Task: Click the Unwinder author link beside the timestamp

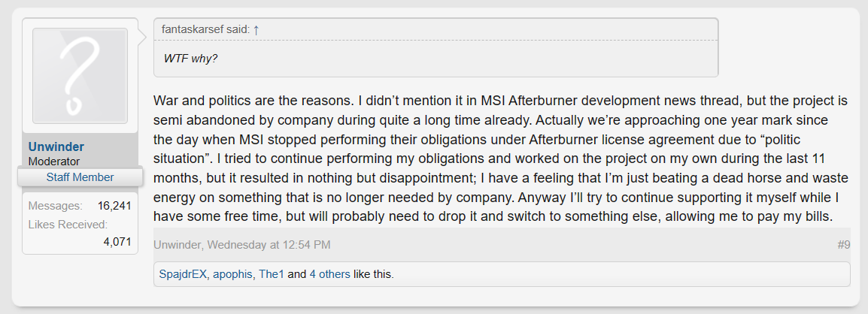Action: click(178, 245)
